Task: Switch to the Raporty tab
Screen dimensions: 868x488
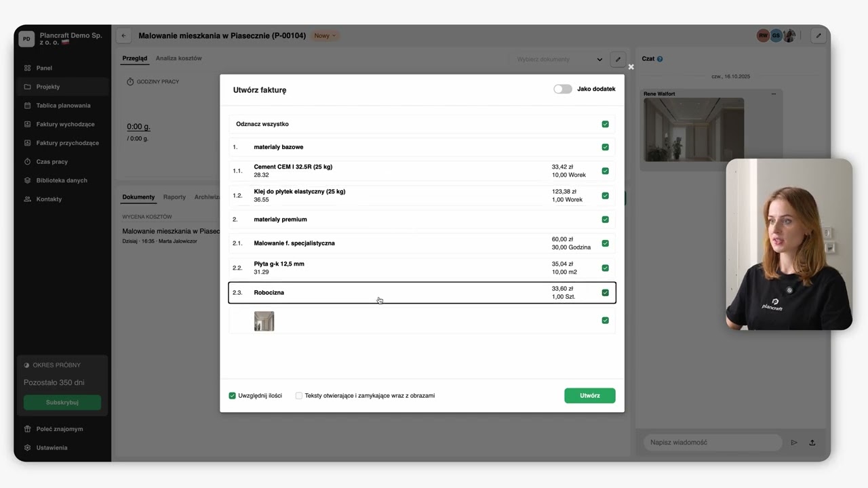Action: coord(174,197)
